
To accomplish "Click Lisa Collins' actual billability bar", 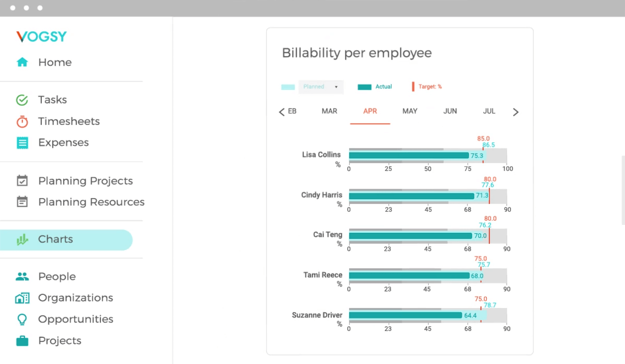I will [408, 155].
